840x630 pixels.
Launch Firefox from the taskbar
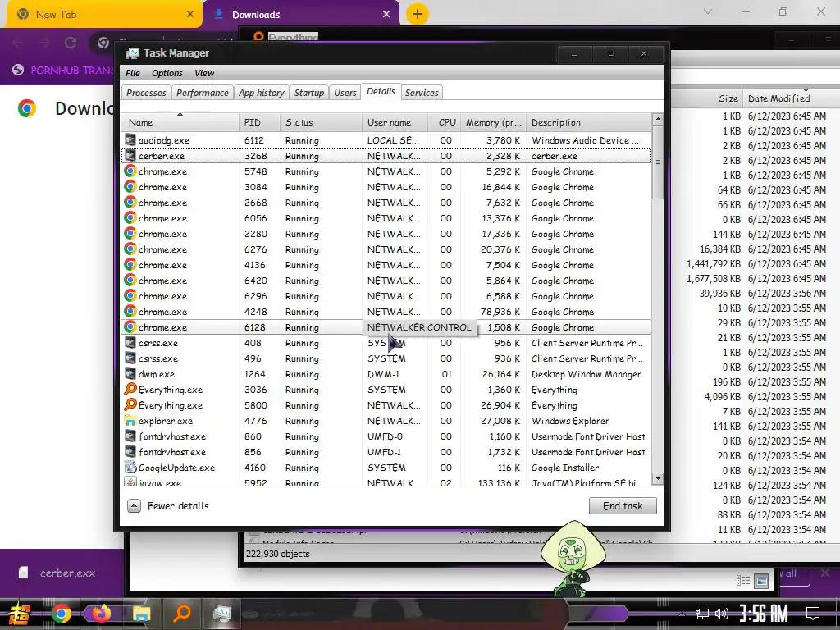click(x=101, y=613)
